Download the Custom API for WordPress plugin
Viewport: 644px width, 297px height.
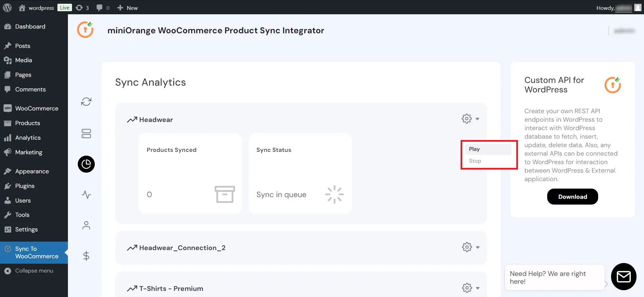pos(572,197)
